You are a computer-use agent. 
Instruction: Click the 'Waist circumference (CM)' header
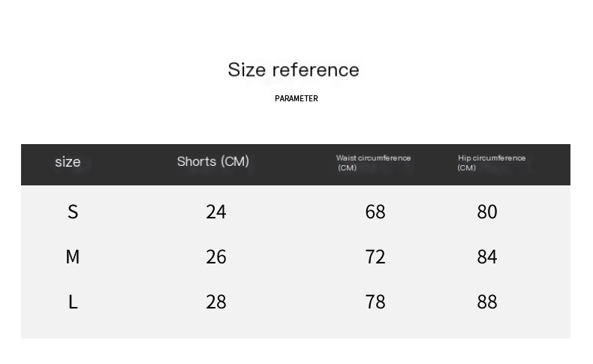tap(373, 163)
